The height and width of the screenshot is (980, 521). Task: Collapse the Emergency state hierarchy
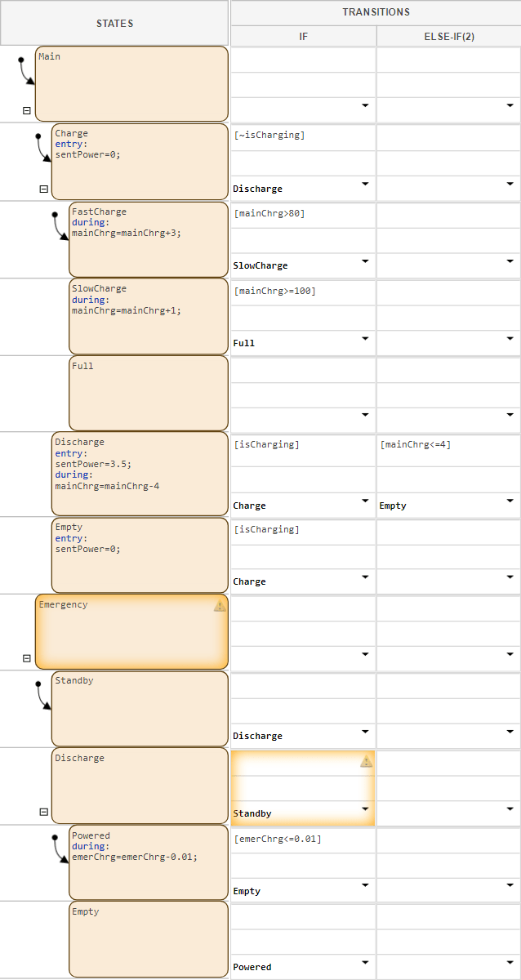point(26,658)
